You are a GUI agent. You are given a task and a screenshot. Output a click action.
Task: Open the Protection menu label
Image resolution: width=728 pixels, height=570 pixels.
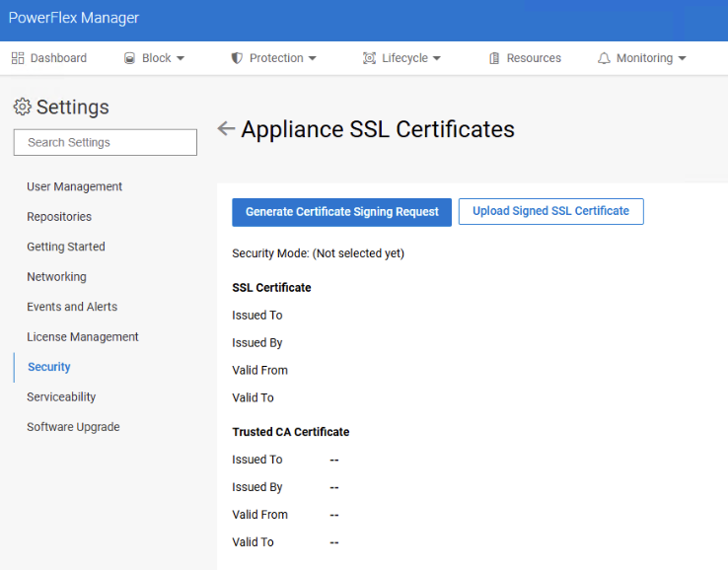click(x=276, y=58)
